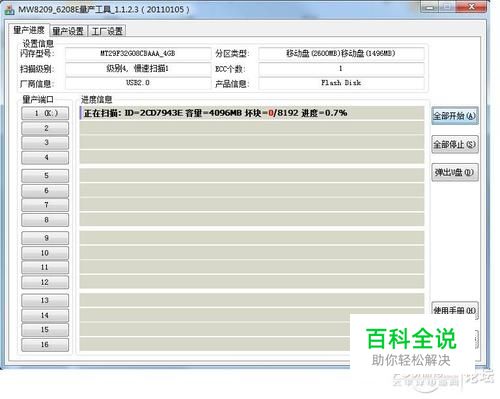Screen dimensions: 500x399
Task: Select port button 14
Action: (x=45, y=315)
